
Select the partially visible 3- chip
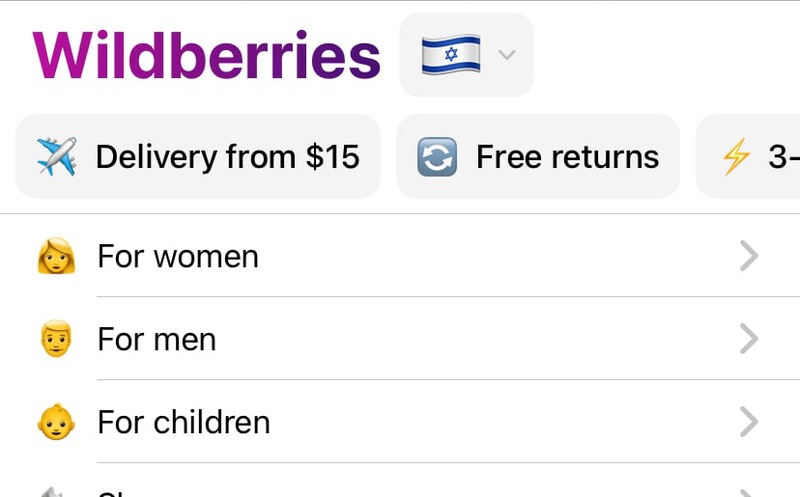748,157
